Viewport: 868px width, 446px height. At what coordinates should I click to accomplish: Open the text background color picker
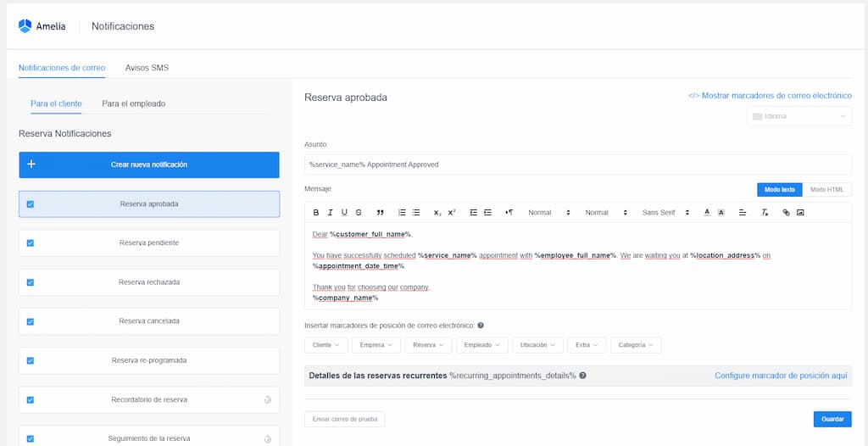(x=721, y=212)
